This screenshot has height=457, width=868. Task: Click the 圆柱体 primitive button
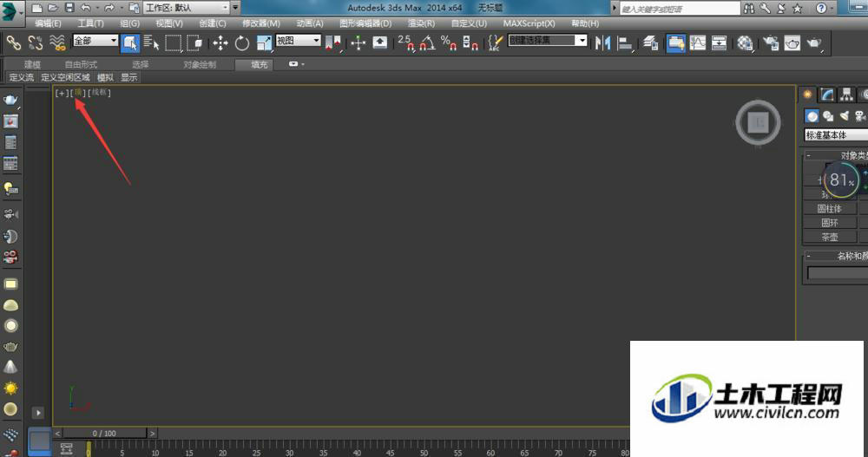click(x=830, y=209)
